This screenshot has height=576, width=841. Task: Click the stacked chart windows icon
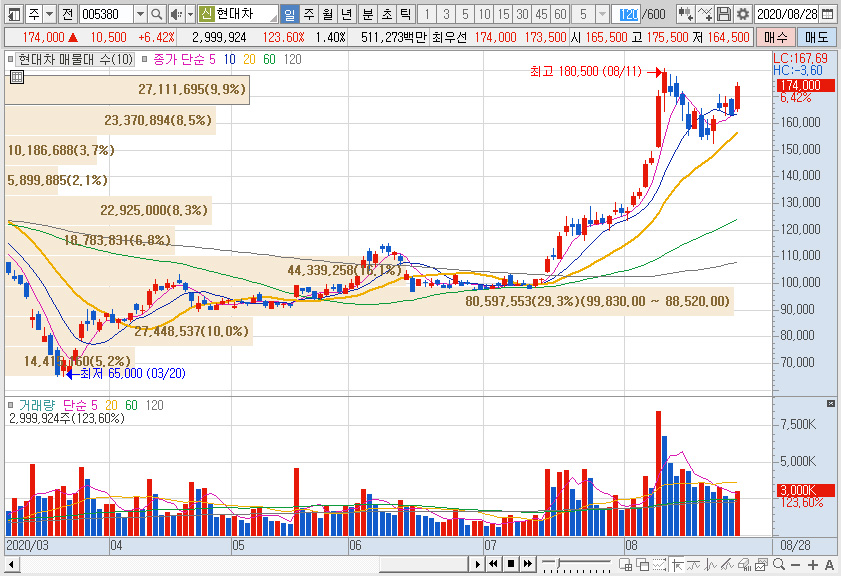point(762,564)
